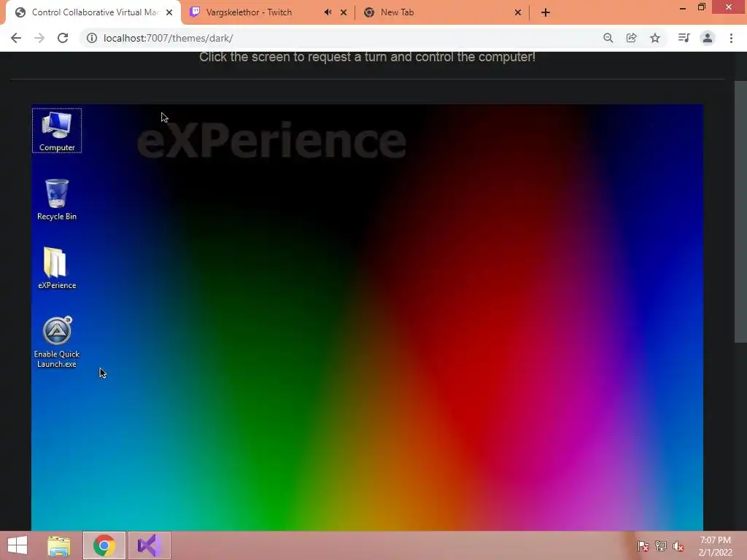Minimize the Chrome window

pyautogui.click(x=683, y=7)
